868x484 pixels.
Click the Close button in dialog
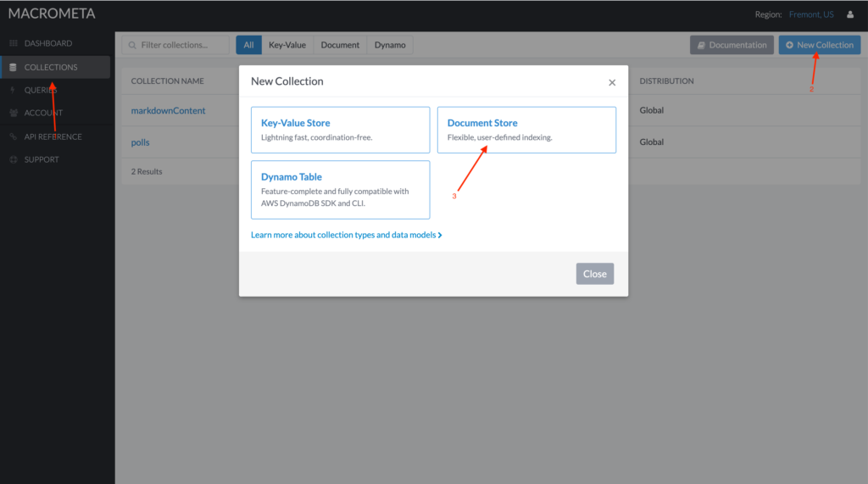595,274
